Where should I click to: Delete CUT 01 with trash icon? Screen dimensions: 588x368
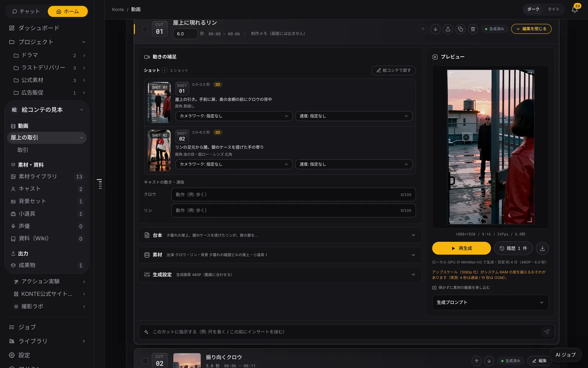(473, 29)
